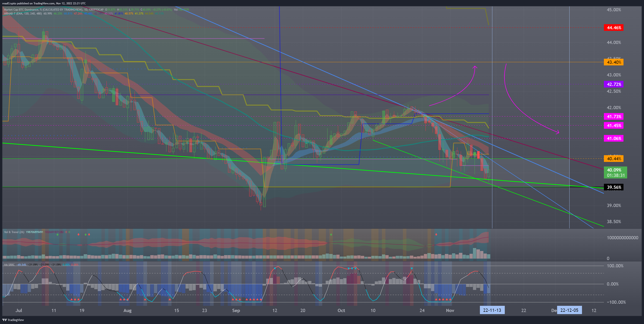Click the 43.00% price axis value
Screen dimensions: 644x324
(x=614, y=75)
